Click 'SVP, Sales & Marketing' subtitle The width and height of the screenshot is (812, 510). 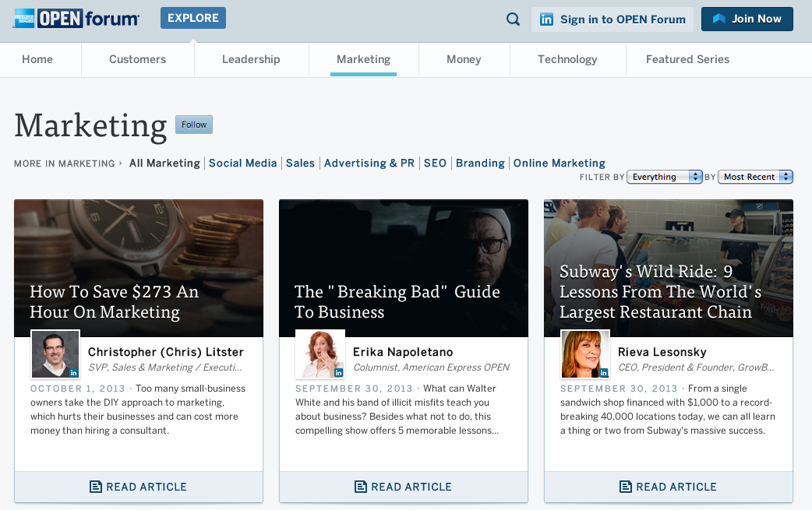165,368
